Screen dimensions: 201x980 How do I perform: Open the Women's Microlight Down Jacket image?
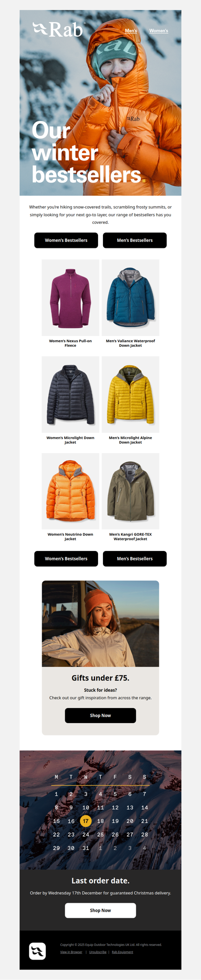[x=70, y=394]
